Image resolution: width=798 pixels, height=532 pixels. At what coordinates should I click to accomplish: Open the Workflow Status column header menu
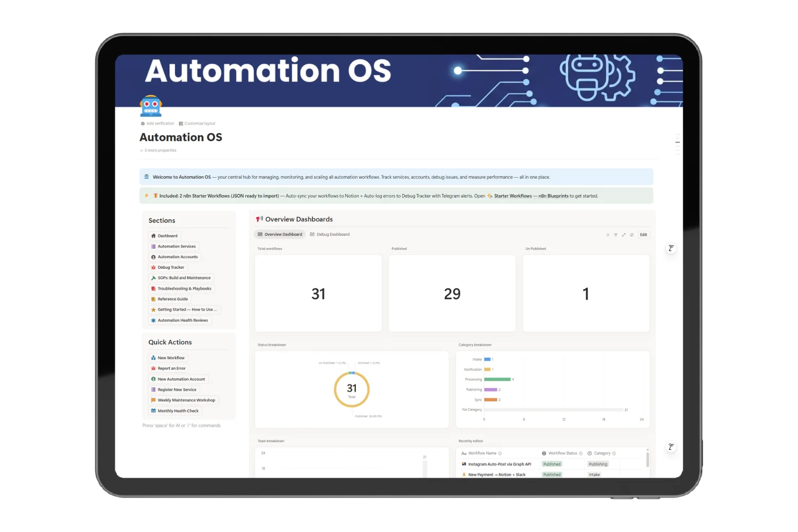point(562,453)
